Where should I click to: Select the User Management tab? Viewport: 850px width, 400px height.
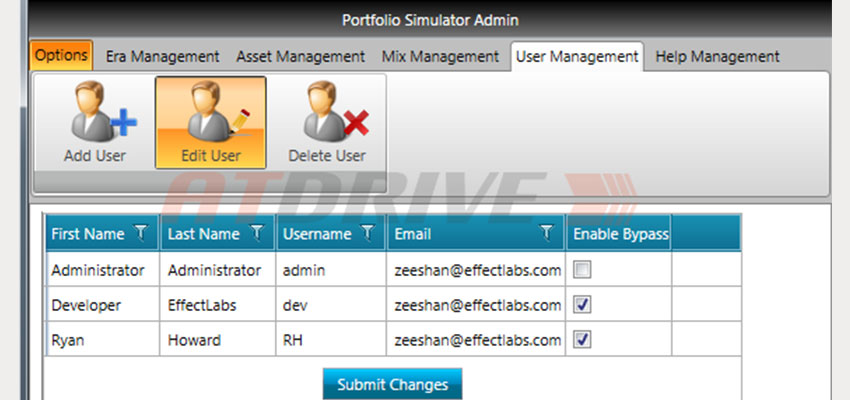coord(577,56)
